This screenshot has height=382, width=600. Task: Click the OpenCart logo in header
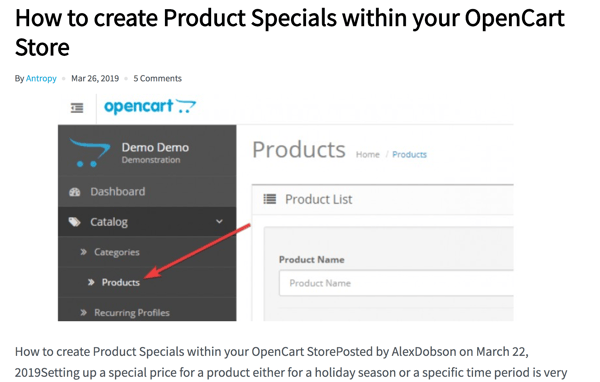tap(150, 106)
